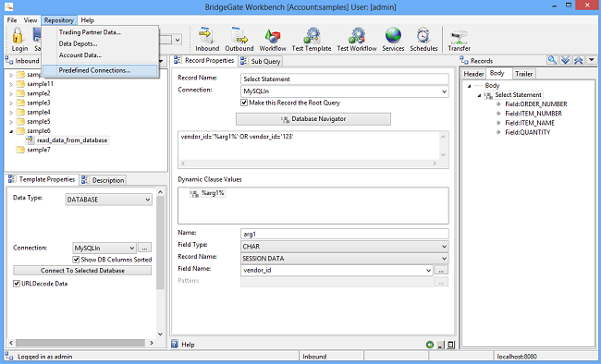Screen dimensions: 601x364
Task: Open the Connection MySQLIn dropdown in Record Properties
Action: coord(444,91)
